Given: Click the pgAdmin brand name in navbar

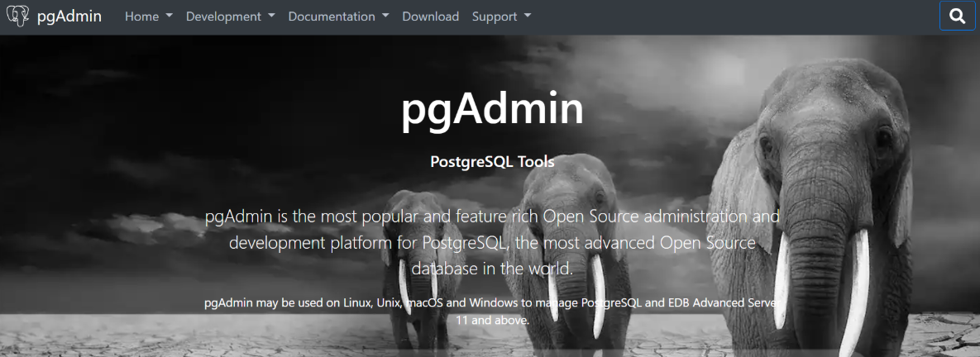Looking at the screenshot, I should pos(69,17).
